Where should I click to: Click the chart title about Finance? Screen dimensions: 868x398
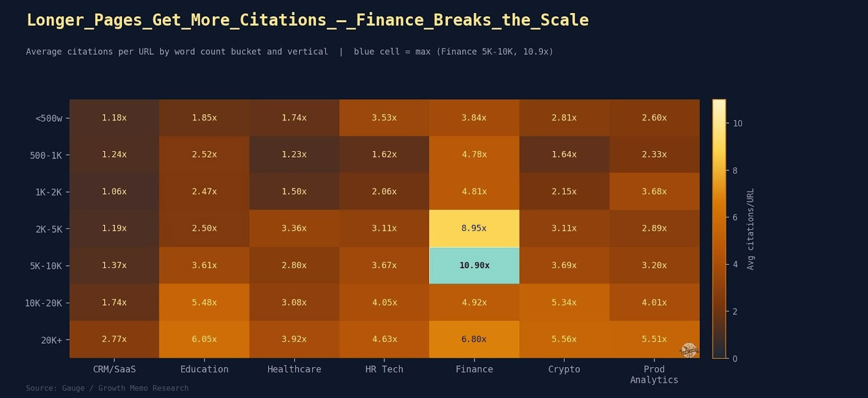tap(308, 20)
